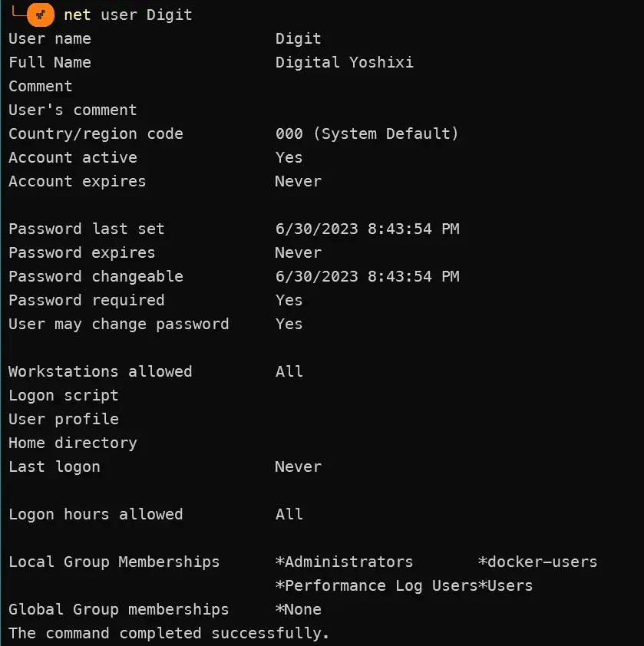Click the 'Never' value beside Password expires
The height and width of the screenshot is (646, 644).
298,252
